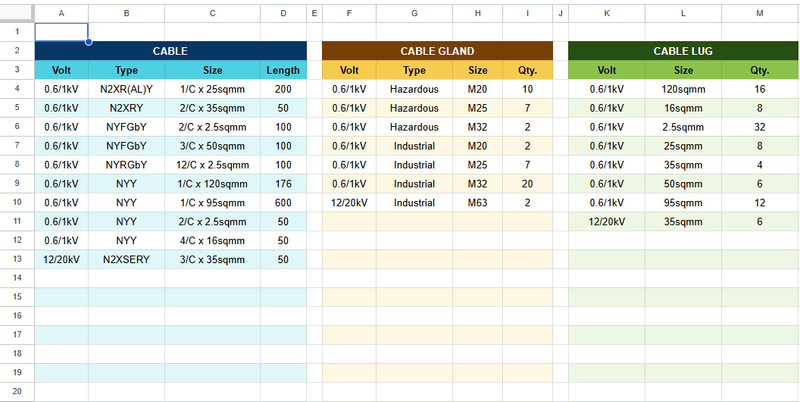Select column G header
The height and width of the screenshot is (402, 800).
click(x=414, y=14)
